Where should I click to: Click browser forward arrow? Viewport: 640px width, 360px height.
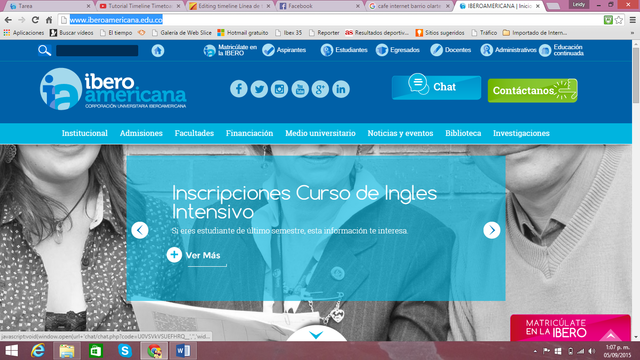coord(22,20)
